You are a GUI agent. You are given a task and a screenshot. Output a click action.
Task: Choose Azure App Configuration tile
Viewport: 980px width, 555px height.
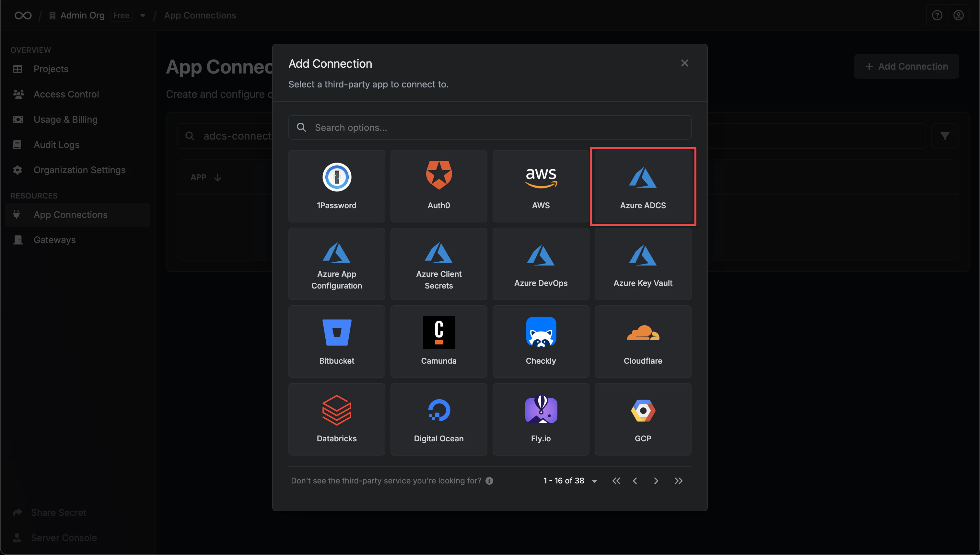[336, 264]
